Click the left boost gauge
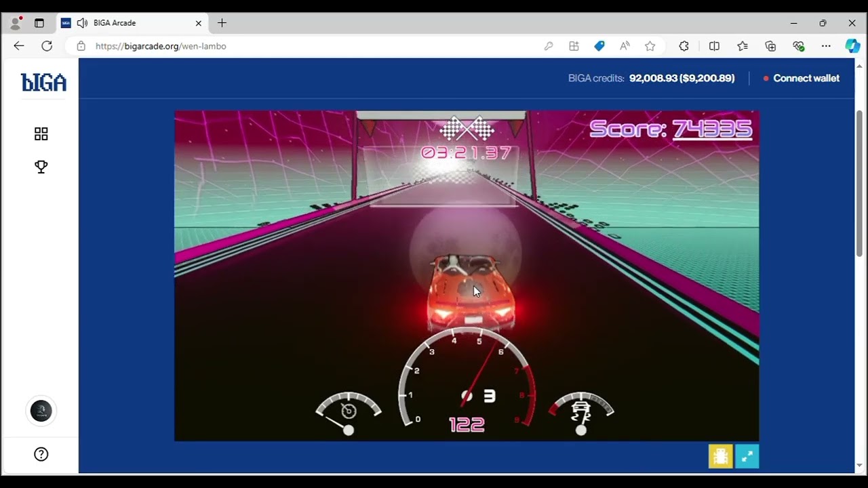 tap(349, 413)
